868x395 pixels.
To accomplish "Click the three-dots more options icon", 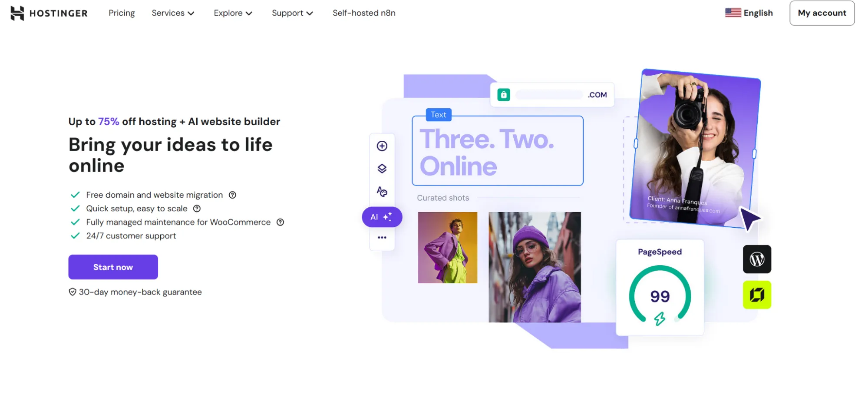I will (382, 238).
